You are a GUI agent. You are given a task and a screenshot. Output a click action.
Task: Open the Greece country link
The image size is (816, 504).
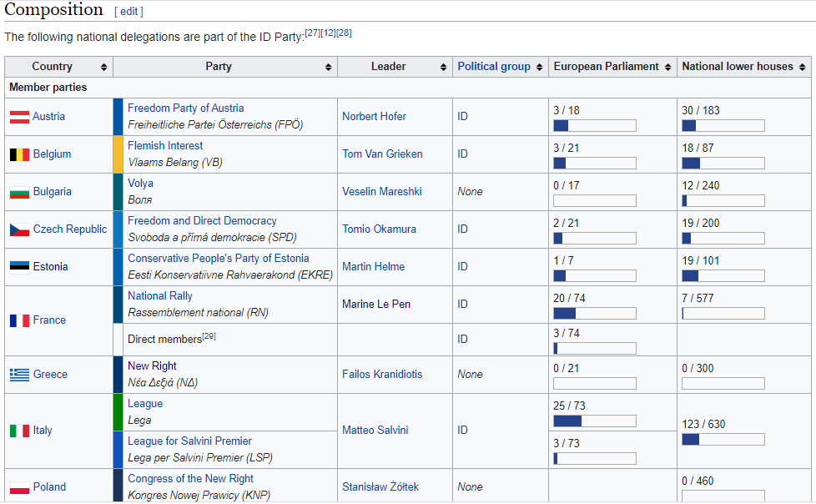[50, 375]
